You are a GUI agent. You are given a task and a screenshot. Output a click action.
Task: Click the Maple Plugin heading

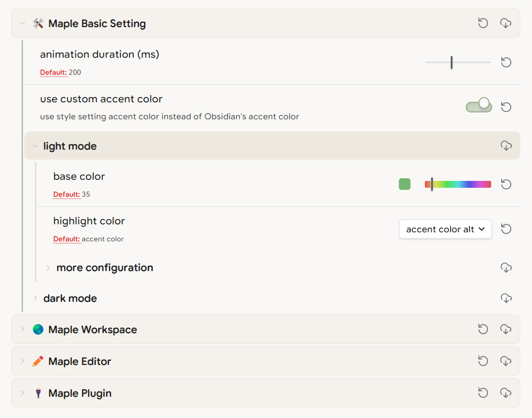click(80, 393)
